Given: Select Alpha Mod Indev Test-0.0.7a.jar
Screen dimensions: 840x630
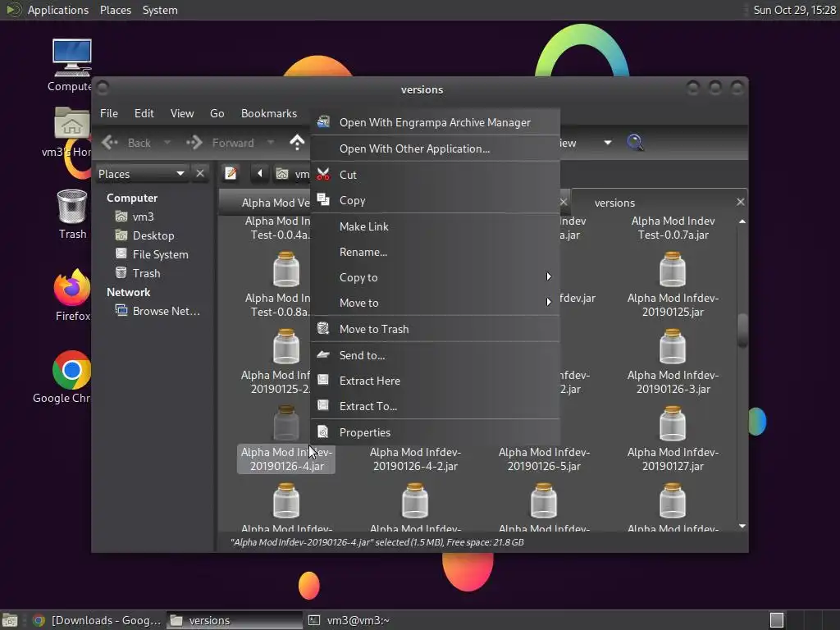Looking at the screenshot, I should [673, 228].
